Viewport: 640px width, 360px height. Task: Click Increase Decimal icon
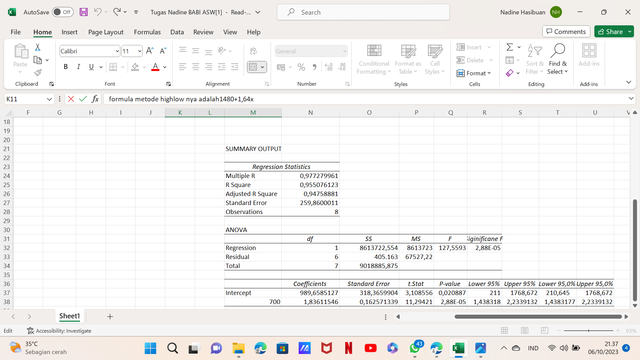[329, 67]
